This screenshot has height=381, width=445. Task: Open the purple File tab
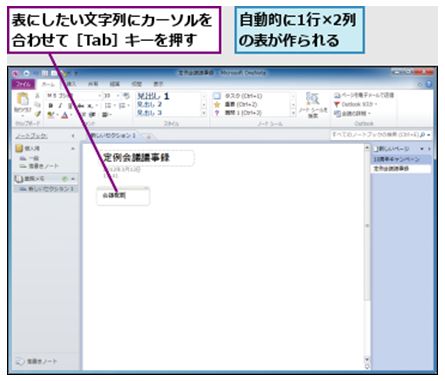[23, 84]
